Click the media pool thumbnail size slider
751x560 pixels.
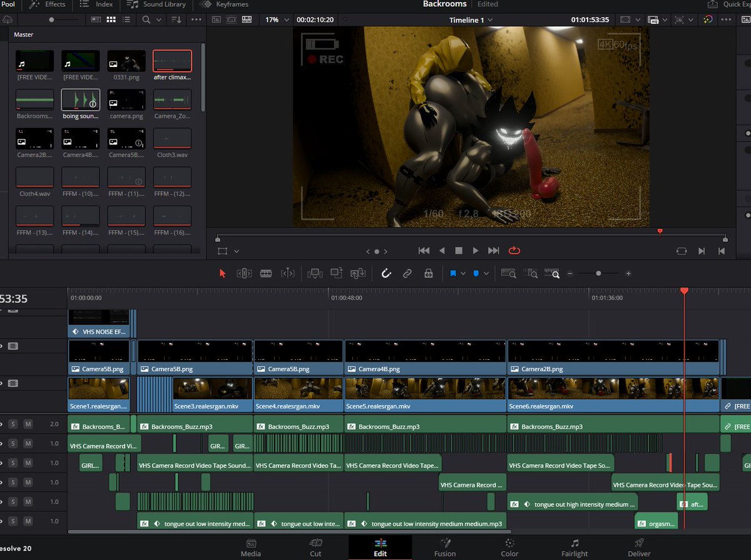[x=51, y=20]
